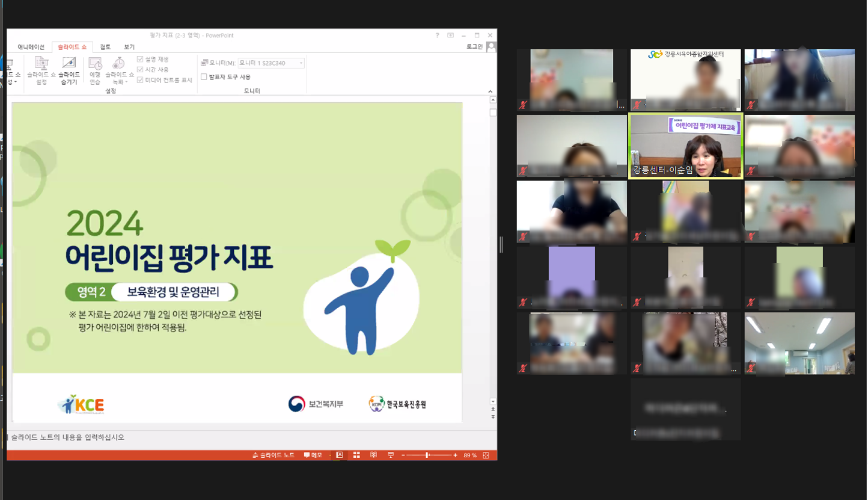This screenshot has width=868, height=500.
Task: Toggle the 설명 재생 checkbox
Action: tap(140, 60)
